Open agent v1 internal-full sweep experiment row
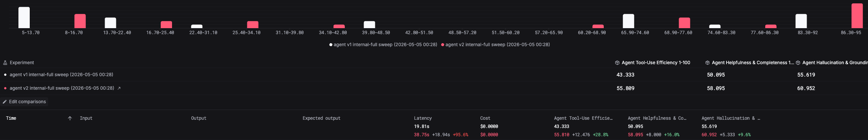 pyautogui.click(x=61, y=75)
